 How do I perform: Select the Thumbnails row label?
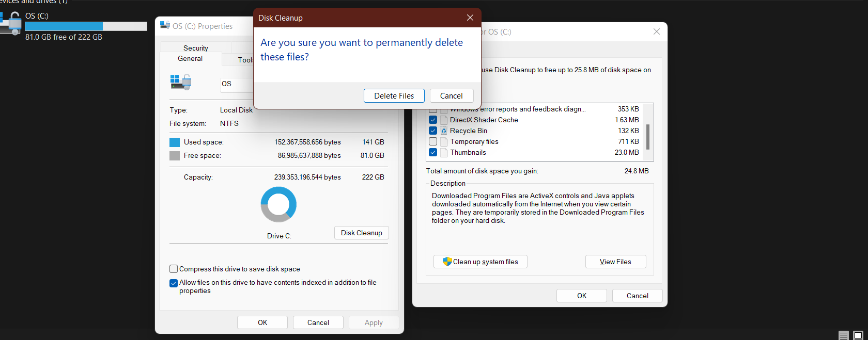click(468, 152)
